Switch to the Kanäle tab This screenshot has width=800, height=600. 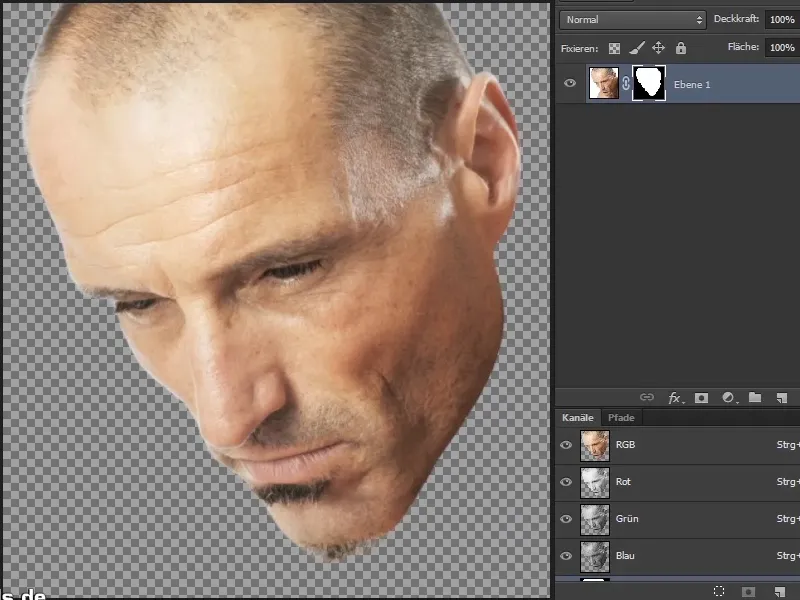[578, 417]
